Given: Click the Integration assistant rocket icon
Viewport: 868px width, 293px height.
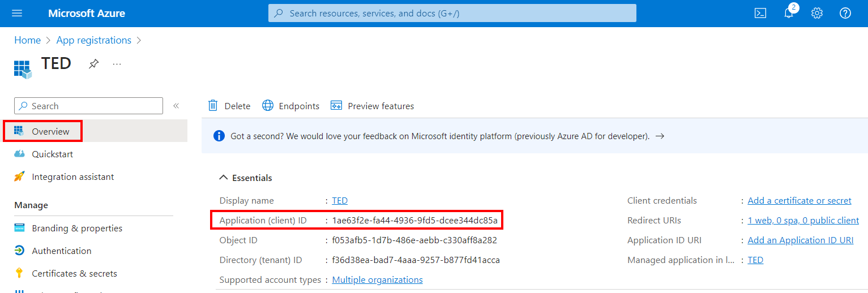Looking at the screenshot, I should [19, 176].
